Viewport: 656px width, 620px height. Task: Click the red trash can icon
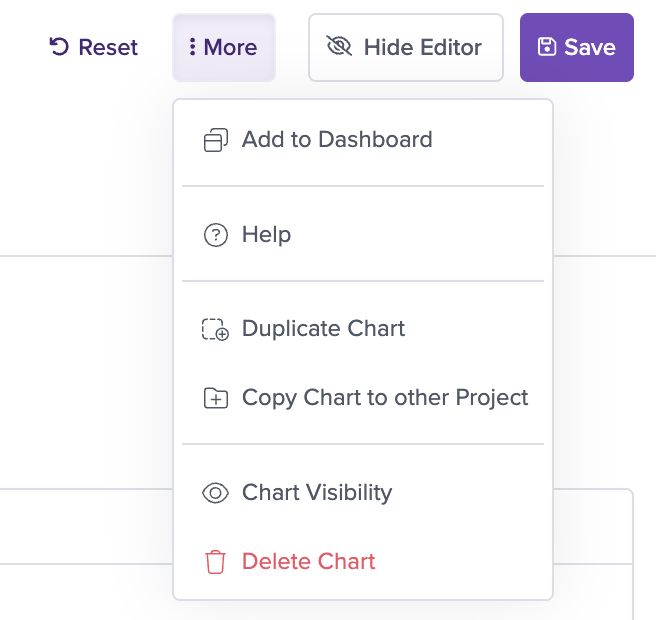215,562
